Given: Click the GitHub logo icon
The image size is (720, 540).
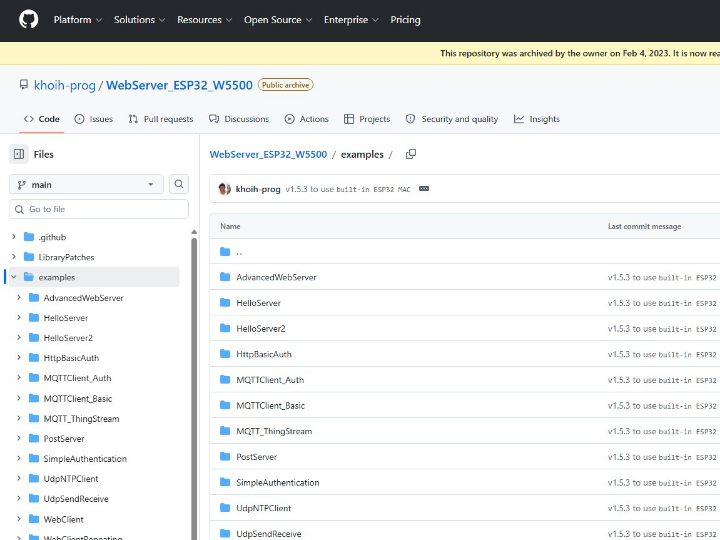Looking at the screenshot, I should 28,20.
